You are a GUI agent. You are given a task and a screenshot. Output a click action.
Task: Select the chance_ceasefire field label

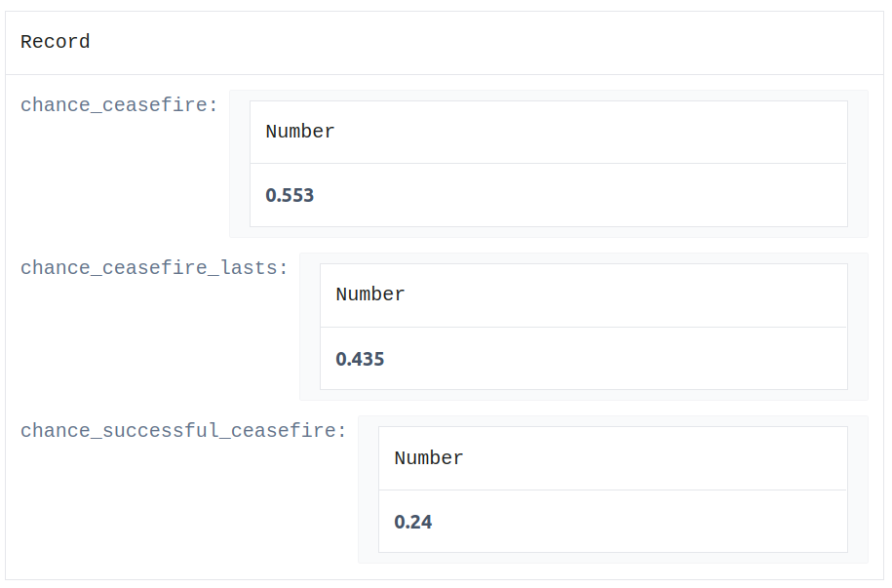pyautogui.click(x=119, y=105)
